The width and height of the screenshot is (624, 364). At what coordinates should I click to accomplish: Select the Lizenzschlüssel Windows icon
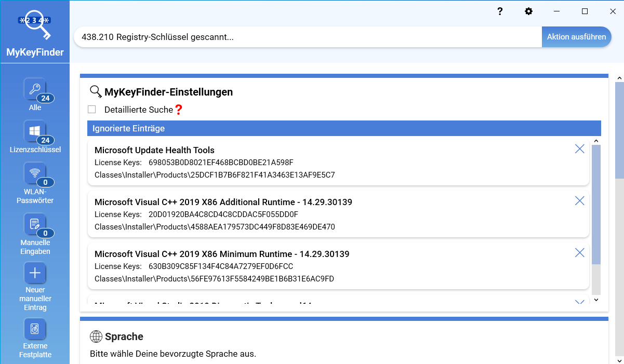(35, 132)
